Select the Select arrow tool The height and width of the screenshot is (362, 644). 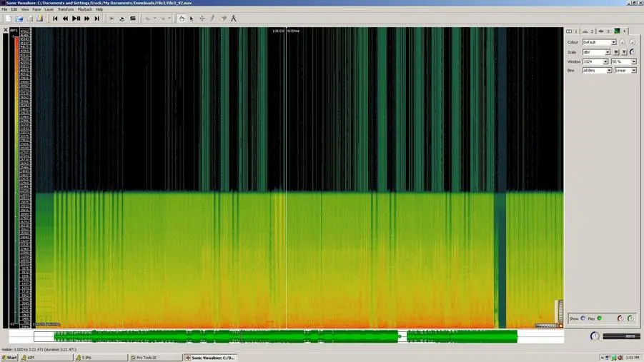coord(192,19)
